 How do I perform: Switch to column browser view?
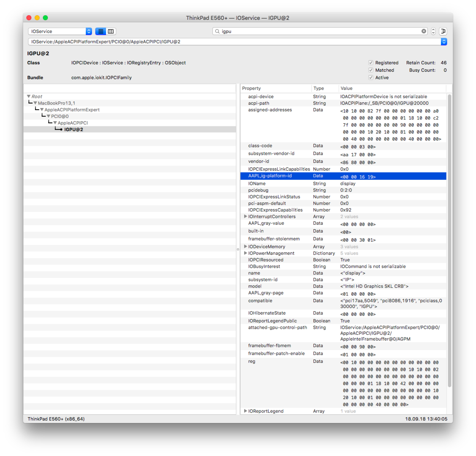111,31
